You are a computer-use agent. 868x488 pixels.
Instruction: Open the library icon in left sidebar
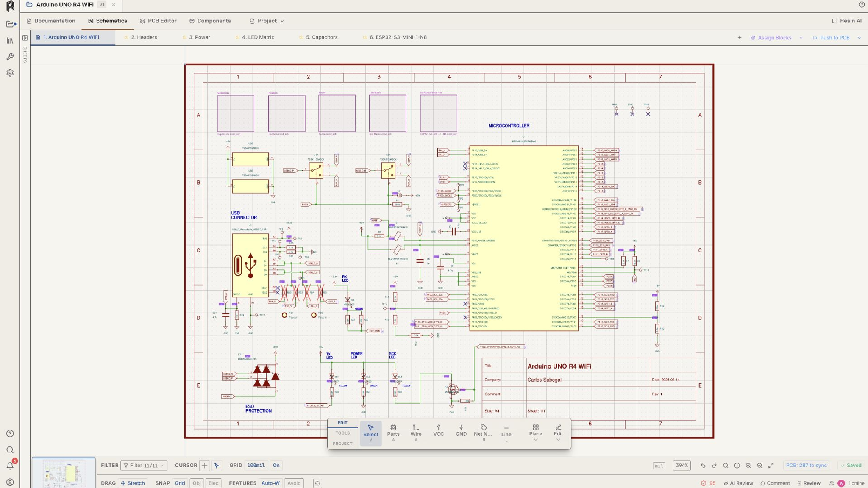10,41
